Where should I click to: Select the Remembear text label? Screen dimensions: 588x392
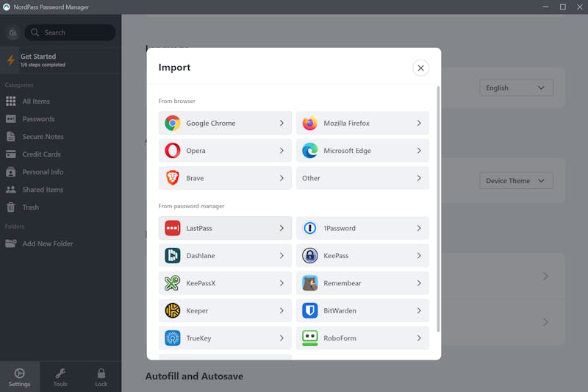(343, 283)
